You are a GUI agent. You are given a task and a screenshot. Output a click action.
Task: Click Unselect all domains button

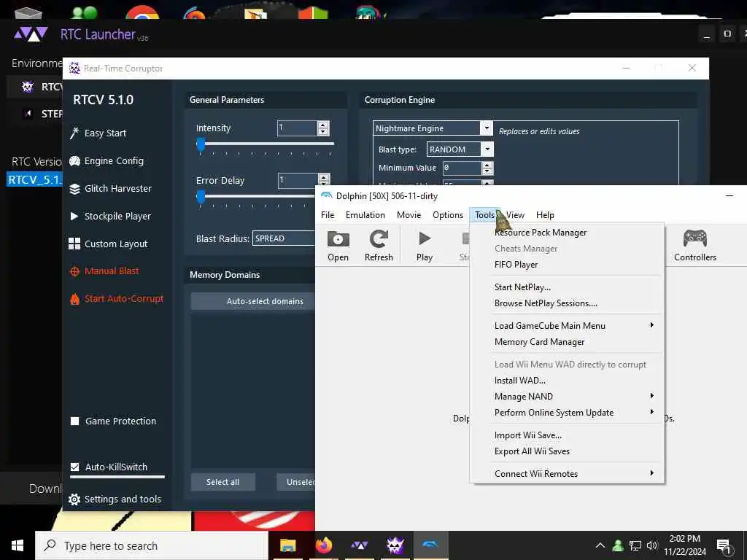pyautogui.click(x=296, y=482)
